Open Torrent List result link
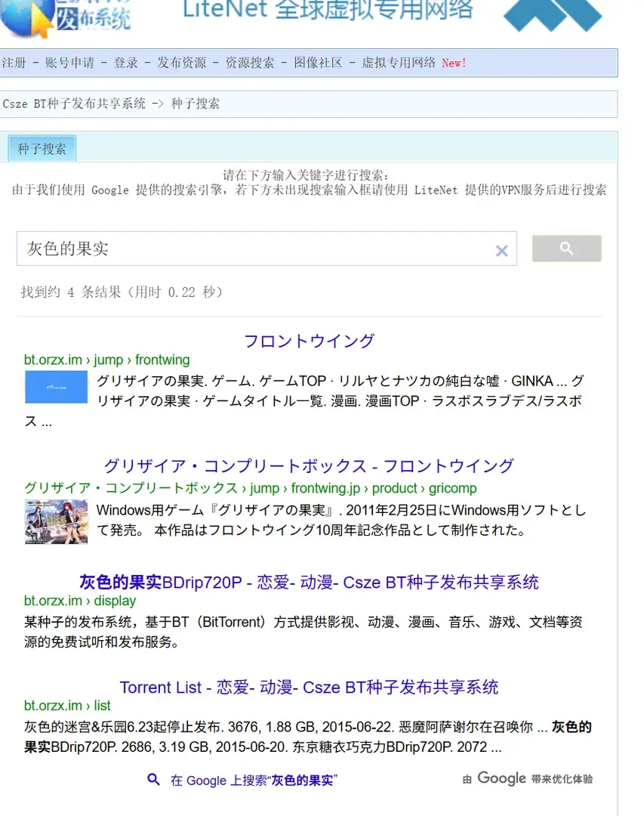The image size is (644, 816). 309,687
